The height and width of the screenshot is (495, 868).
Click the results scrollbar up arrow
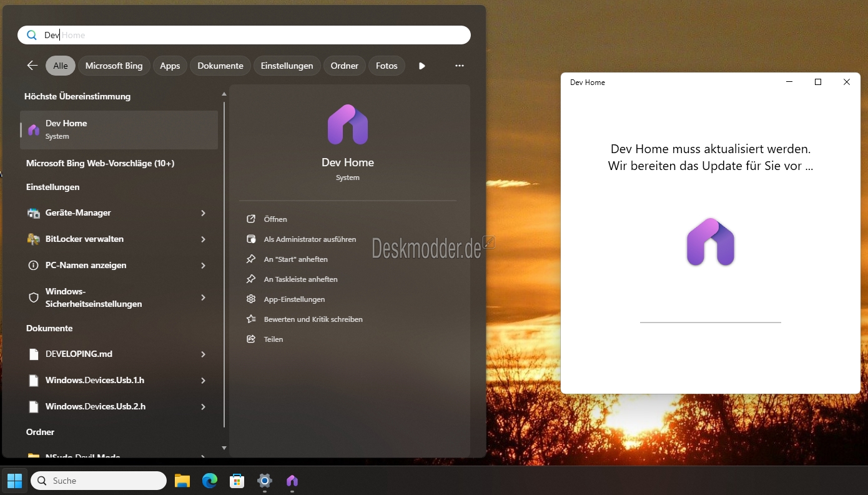tap(224, 94)
